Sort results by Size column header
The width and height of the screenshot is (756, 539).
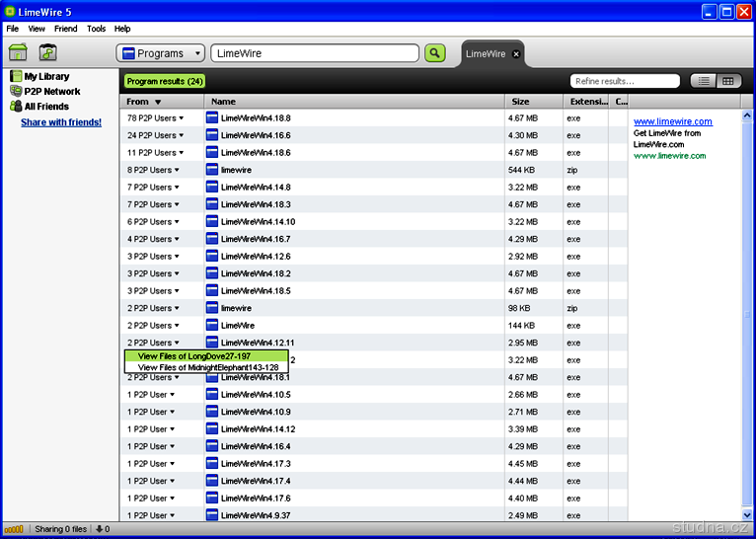[x=534, y=102]
